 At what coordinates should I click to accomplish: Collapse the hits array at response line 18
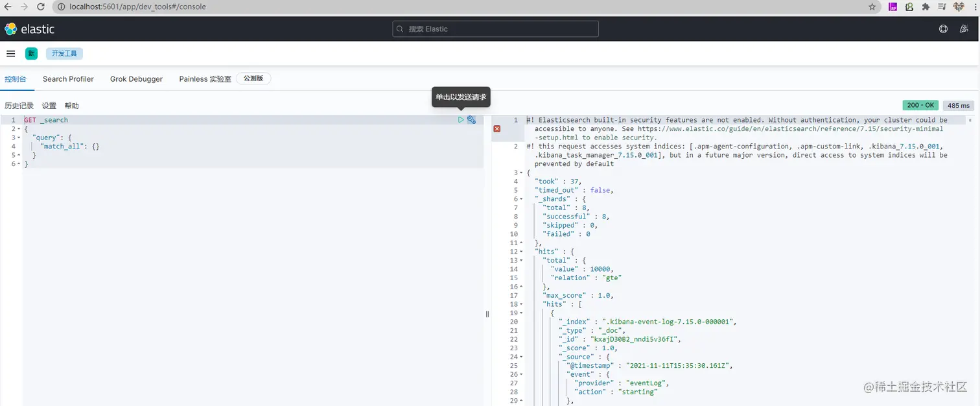pos(521,304)
